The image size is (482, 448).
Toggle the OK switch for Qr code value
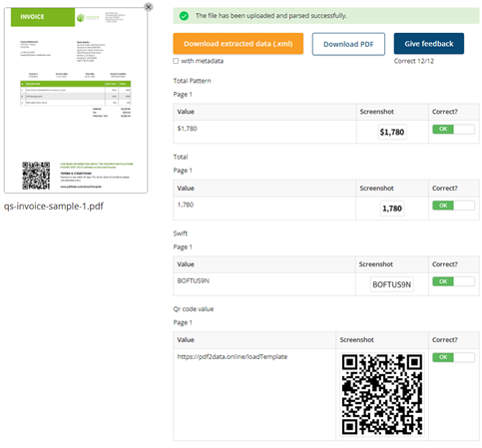click(x=453, y=357)
